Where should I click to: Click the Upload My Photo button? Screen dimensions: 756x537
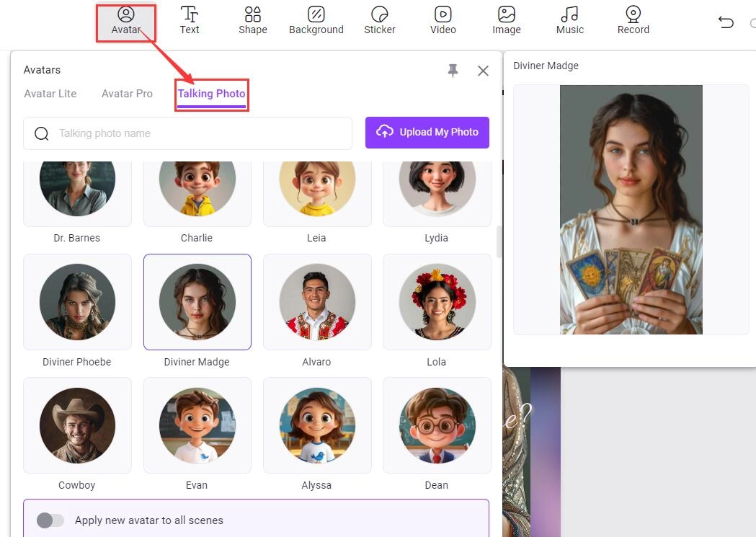click(427, 133)
